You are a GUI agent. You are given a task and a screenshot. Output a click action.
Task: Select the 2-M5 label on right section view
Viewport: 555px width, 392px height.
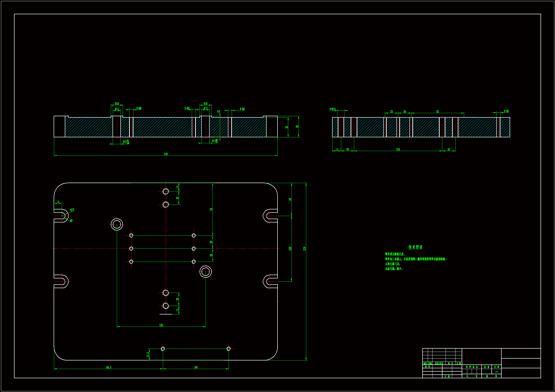pyautogui.click(x=506, y=111)
